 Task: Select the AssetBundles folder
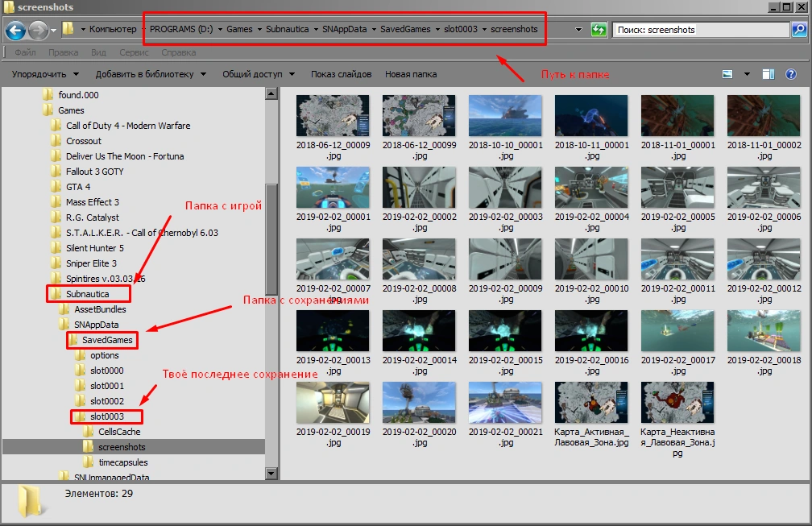[100, 309]
